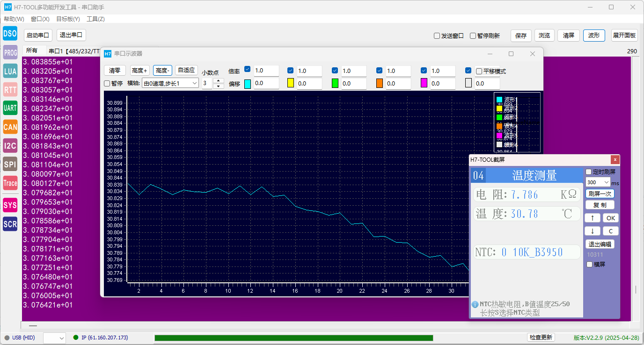The width and height of the screenshot is (644, 345).
Task: Open the CAN sidebar icon
Action: (x=10, y=127)
